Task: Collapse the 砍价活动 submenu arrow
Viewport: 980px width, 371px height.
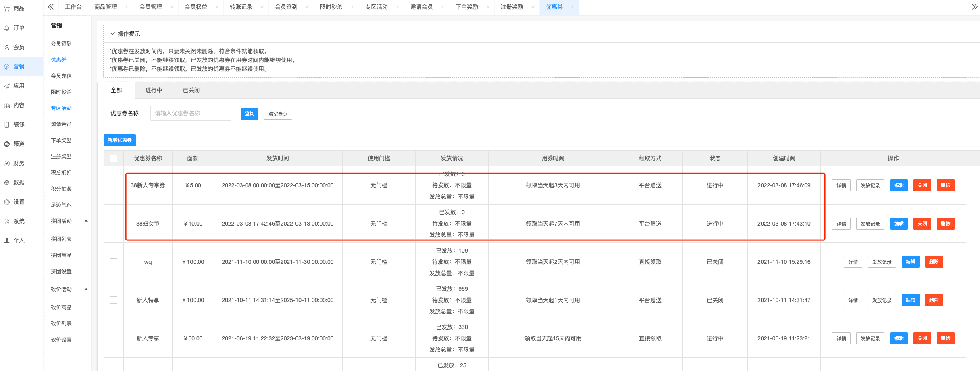Action: 86,289
